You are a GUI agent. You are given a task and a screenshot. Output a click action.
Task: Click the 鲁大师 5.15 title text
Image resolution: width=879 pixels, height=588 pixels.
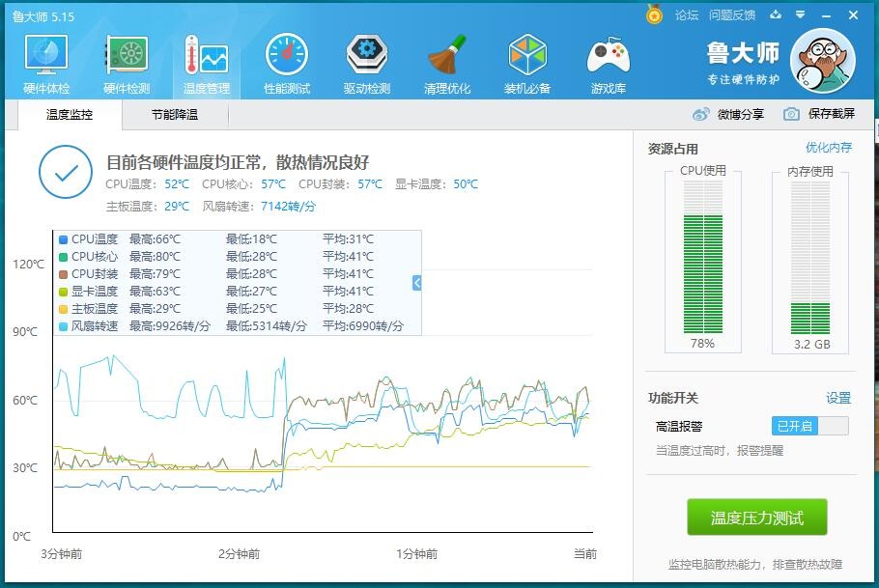[43, 16]
